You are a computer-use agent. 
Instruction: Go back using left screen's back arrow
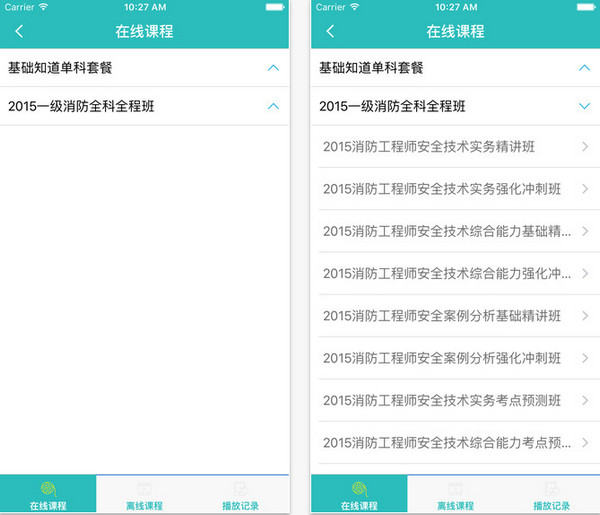tap(19, 31)
